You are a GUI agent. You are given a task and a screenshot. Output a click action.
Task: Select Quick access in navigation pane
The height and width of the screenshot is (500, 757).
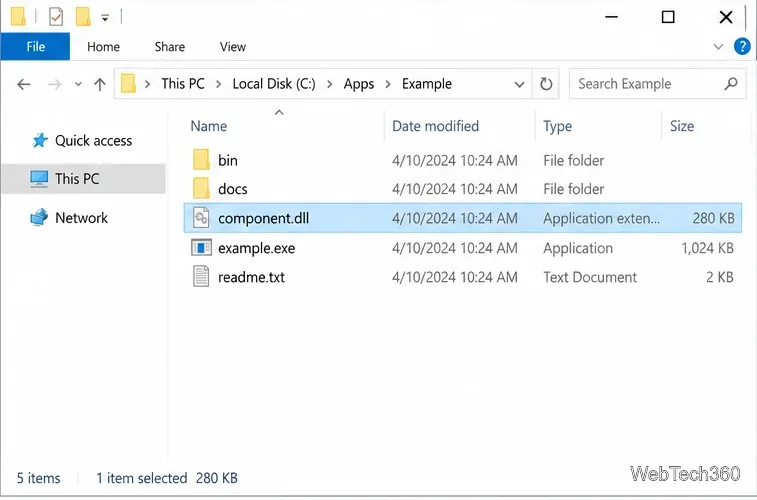coord(93,140)
